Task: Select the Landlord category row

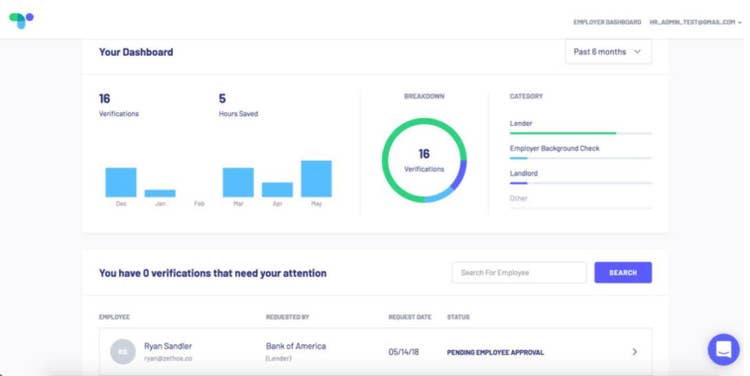Action: [581, 177]
